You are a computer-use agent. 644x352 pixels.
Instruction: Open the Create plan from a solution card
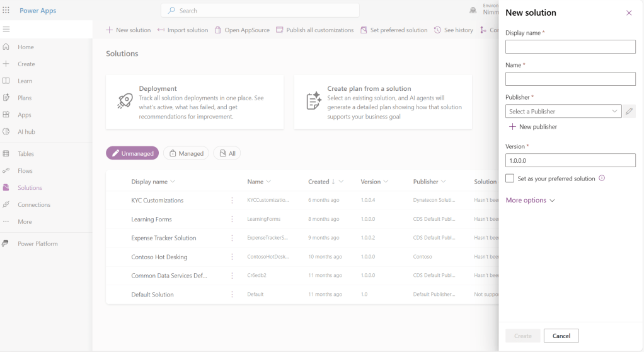coord(382,102)
